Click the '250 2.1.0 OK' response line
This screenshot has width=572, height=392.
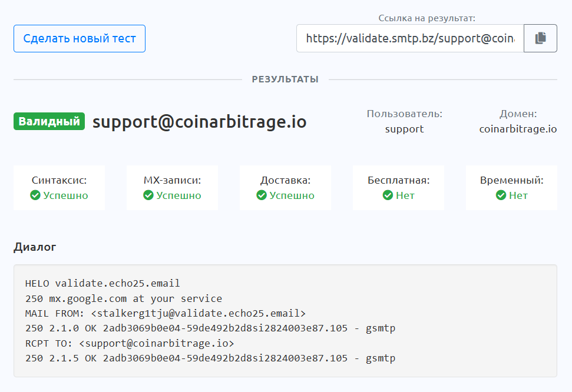[x=210, y=328]
